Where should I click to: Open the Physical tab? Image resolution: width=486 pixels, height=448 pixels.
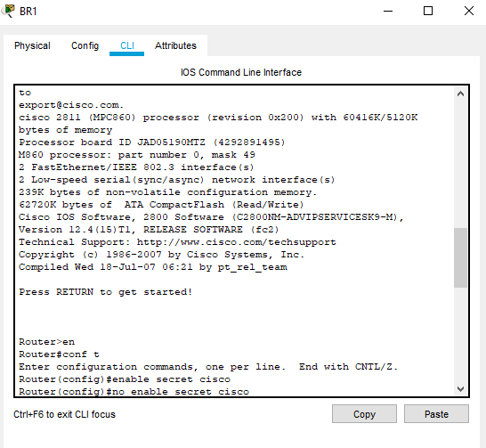(x=32, y=45)
